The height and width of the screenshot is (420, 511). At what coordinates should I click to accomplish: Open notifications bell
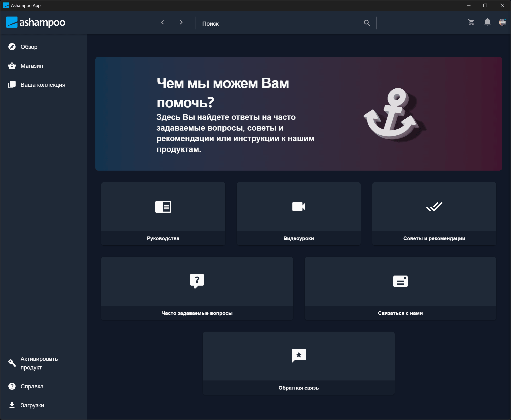(x=487, y=22)
